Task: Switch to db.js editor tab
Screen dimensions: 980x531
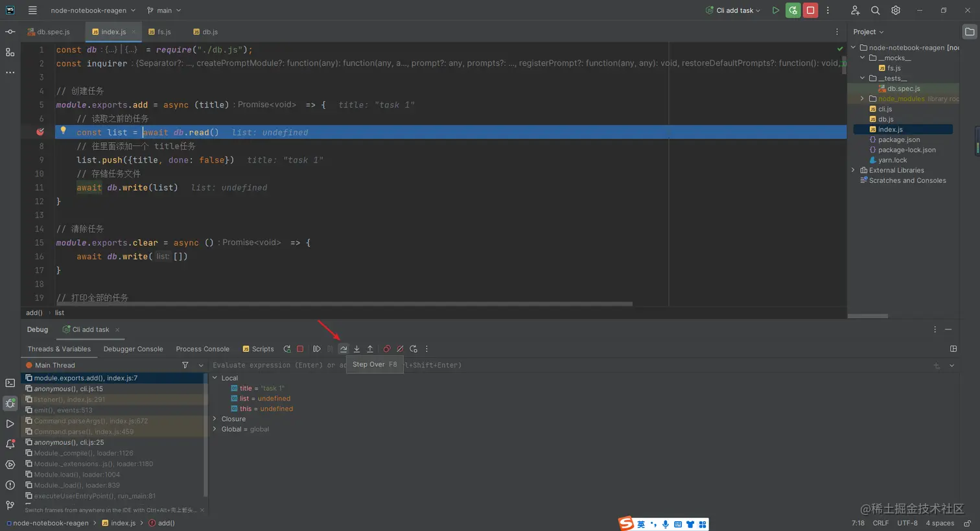Action: (205, 32)
